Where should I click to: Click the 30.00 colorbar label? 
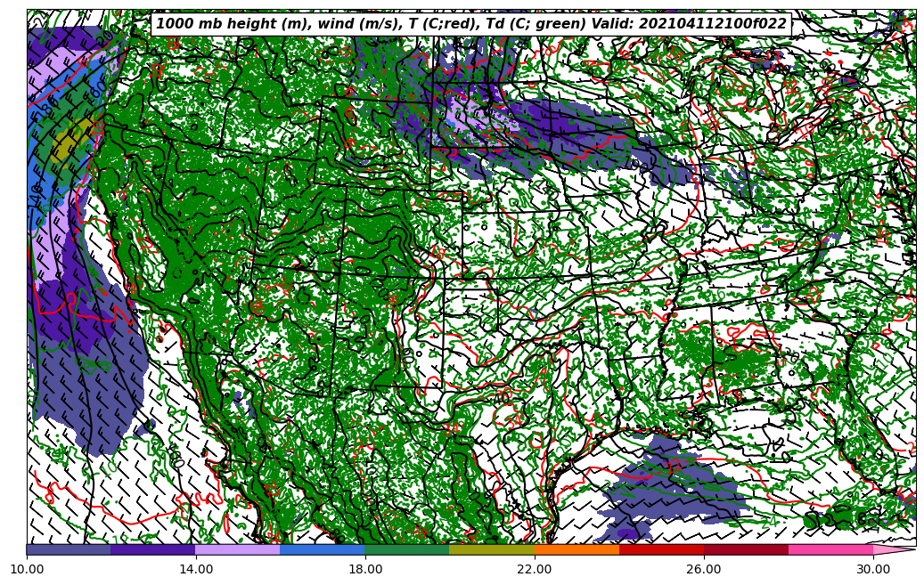872,569
